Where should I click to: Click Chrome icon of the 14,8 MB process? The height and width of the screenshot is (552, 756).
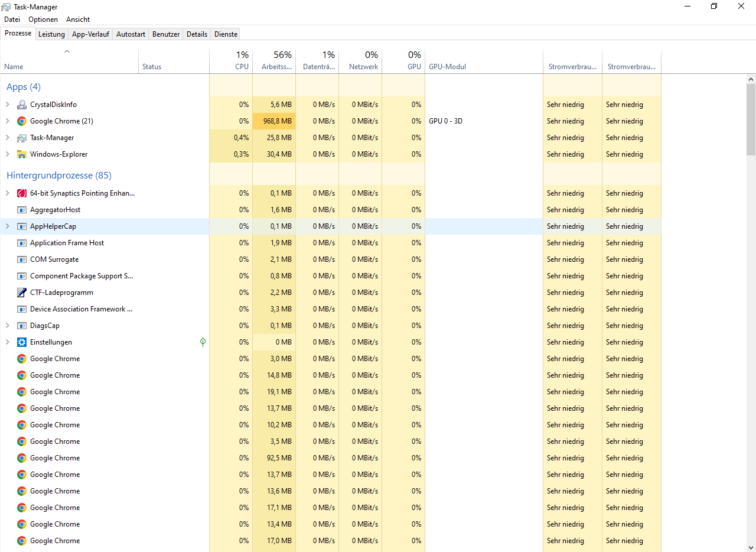click(x=22, y=375)
